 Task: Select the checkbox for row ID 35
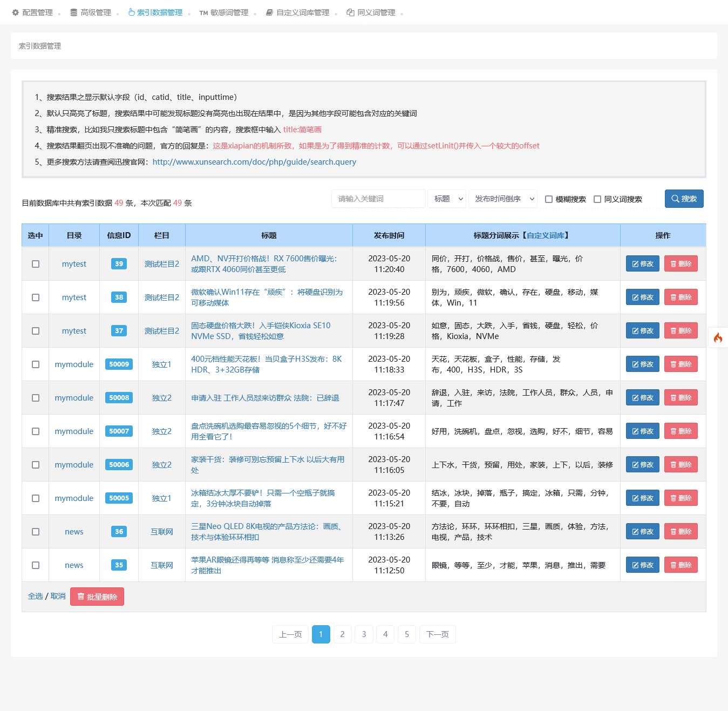pyautogui.click(x=36, y=565)
